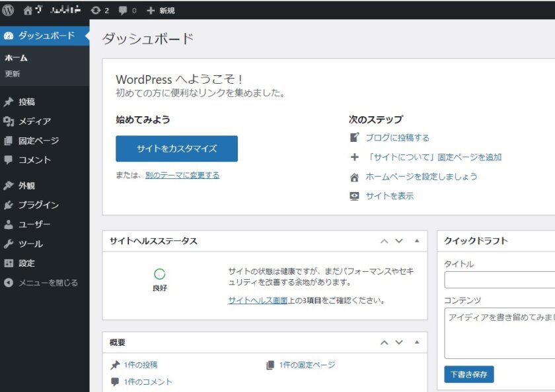
Task: Click house icon beside ホームページを設定しましょう
Action: (x=354, y=177)
